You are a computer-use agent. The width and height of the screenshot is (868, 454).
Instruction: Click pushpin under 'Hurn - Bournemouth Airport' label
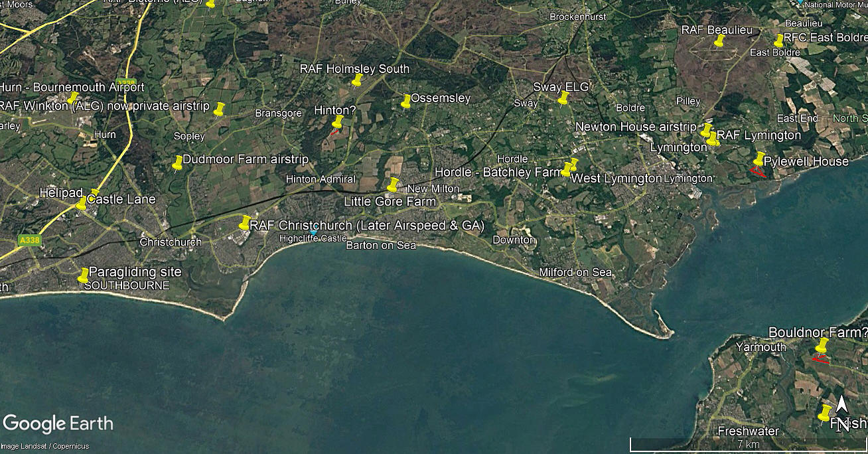pos(73,99)
